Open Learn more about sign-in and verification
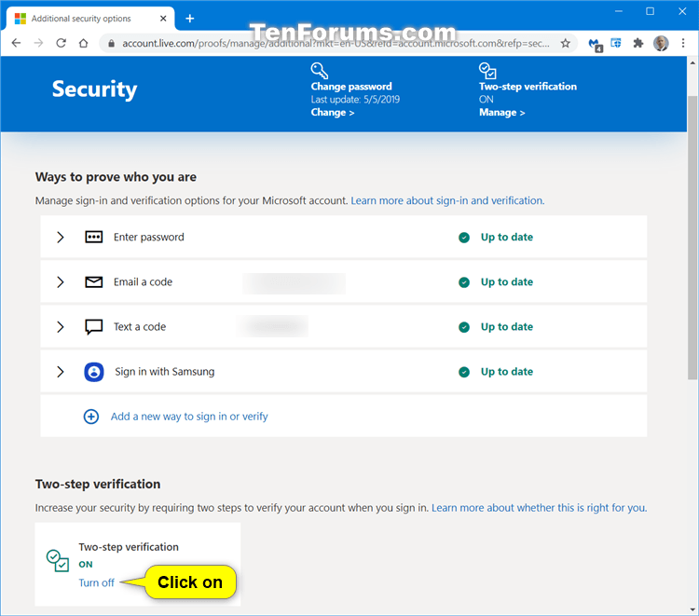Viewport: 699px width, 616px height. pyautogui.click(x=447, y=200)
